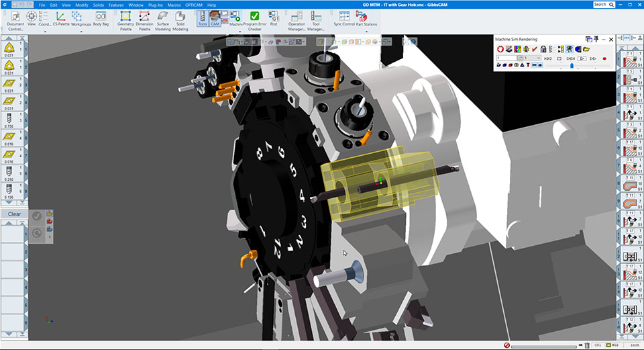Image resolution: width=644 pixels, height=350 pixels.
Task: Expand the Coord... dropdown arrow
Action: 45,31
